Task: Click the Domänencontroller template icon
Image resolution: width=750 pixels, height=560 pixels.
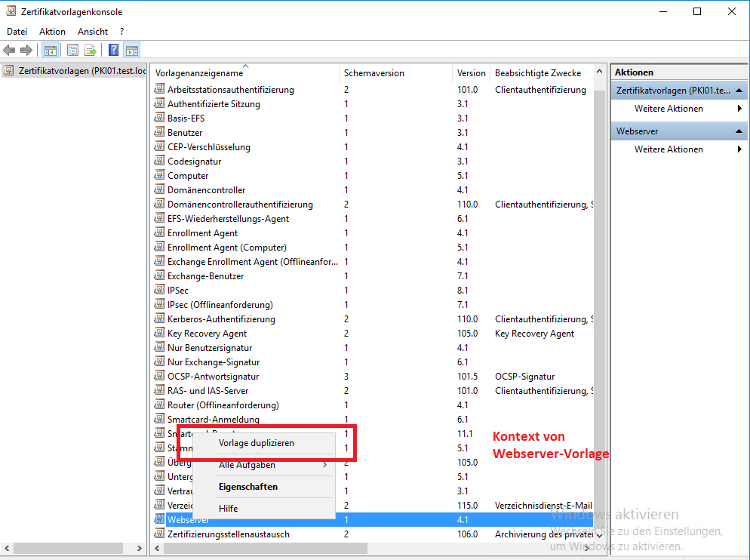Action: click(159, 190)
